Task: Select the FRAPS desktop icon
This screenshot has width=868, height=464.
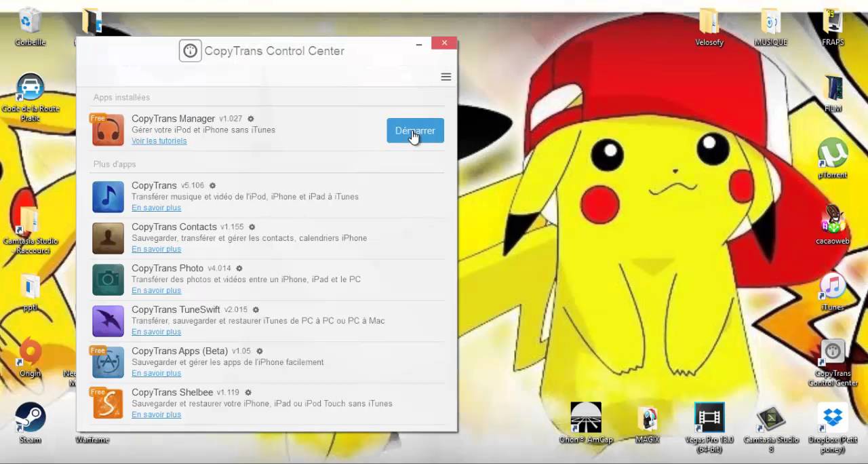Action: 833,27
